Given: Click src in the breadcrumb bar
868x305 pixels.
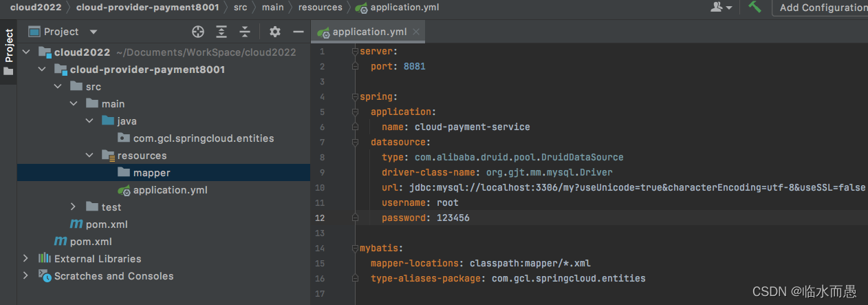Looking at the screenshot, I should 240,8.
